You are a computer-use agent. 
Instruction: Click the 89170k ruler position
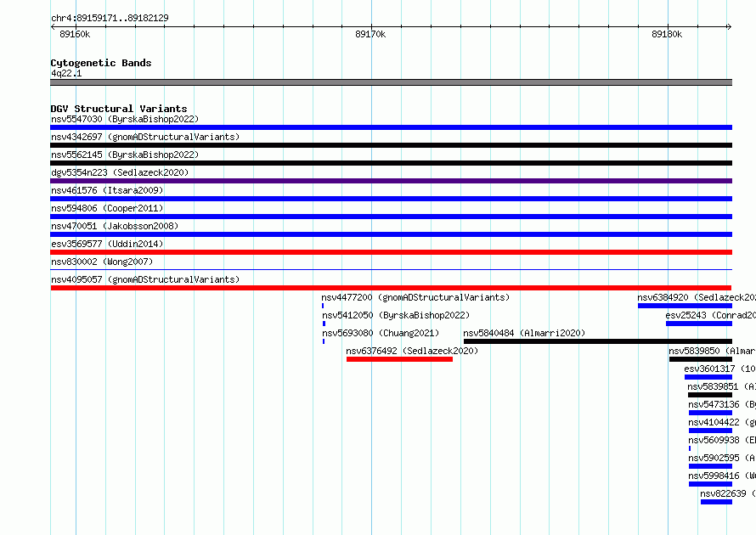coord(370,34)
